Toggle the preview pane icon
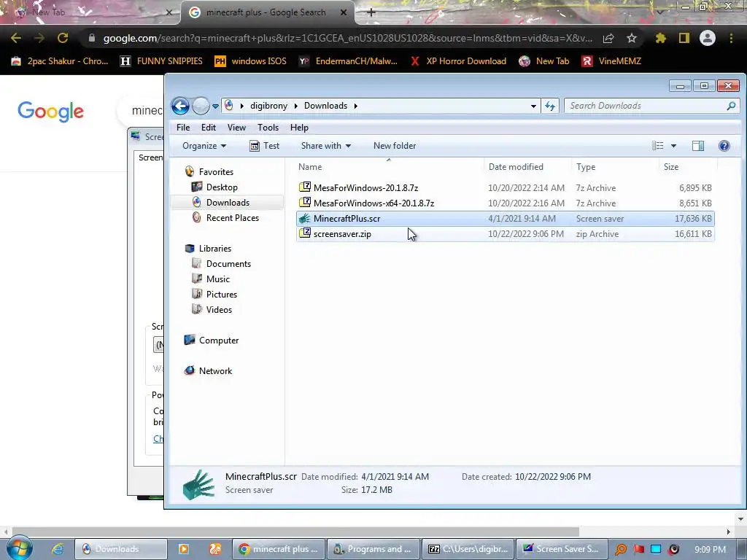 tap(698, 146)
